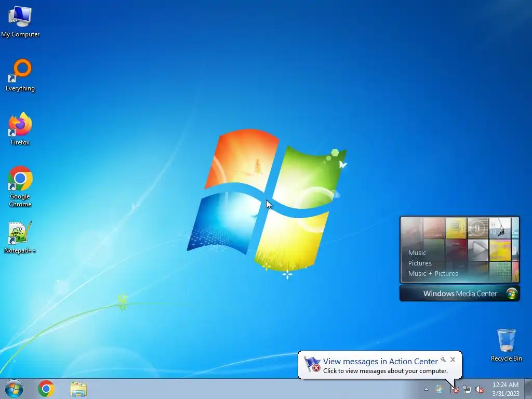Open notification balloon wrench settings icon
The width and height of the screenshot is (532, 399).
tap(443, 360)
